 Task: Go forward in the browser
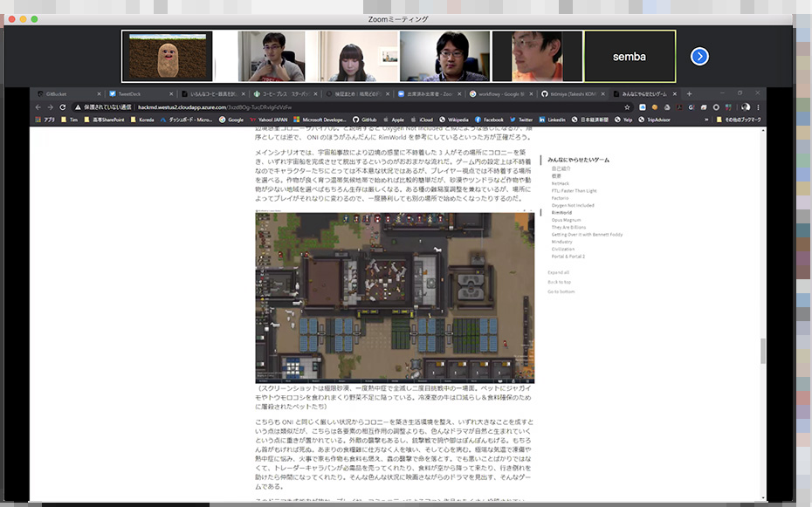point(51,107)
